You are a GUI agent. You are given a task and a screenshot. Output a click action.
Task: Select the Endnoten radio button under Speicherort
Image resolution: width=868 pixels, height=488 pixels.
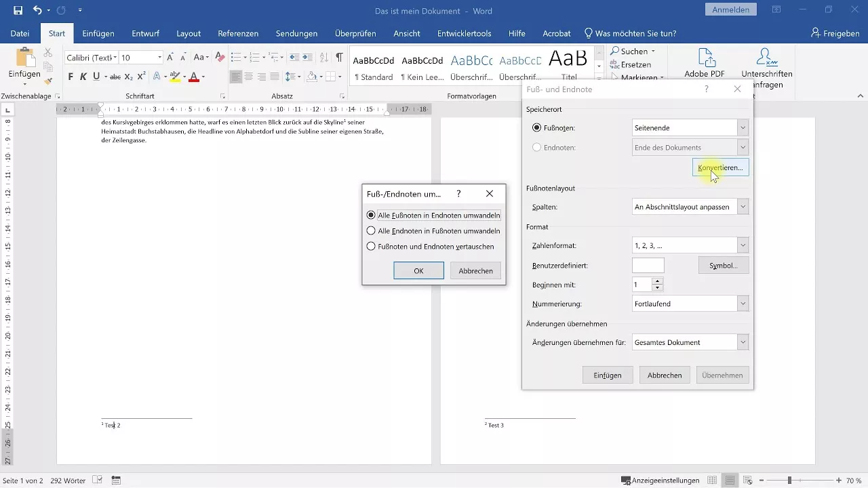coord(536,146)
